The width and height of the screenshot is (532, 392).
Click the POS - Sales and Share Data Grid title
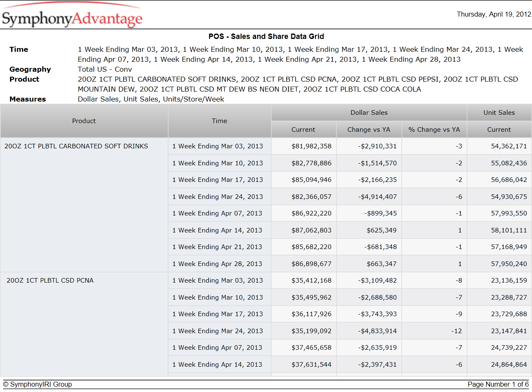point(266,37)
